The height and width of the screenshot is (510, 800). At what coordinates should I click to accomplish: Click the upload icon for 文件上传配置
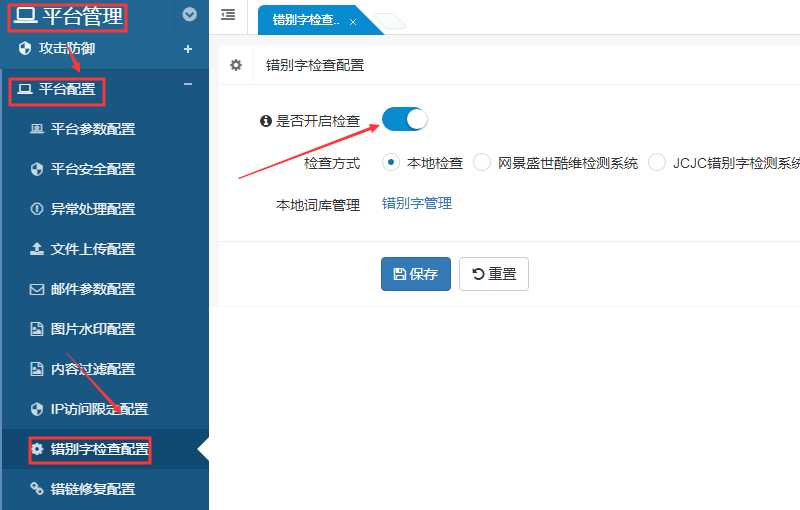[x=37, y=249]
